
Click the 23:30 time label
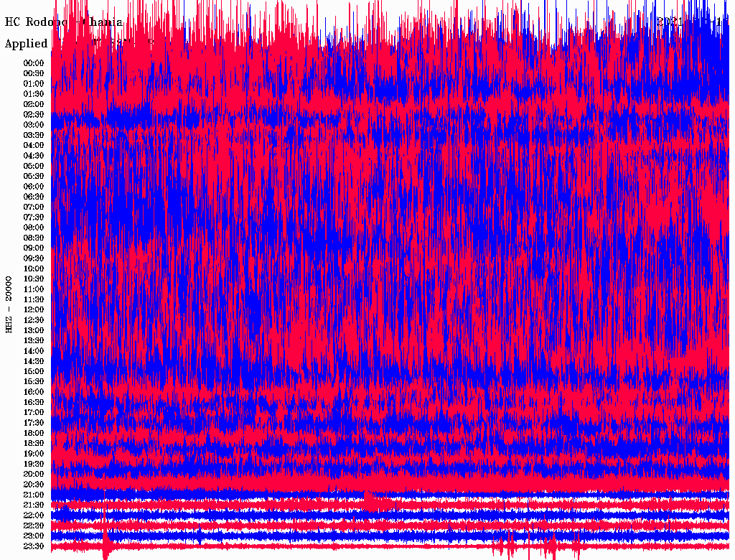34,546
